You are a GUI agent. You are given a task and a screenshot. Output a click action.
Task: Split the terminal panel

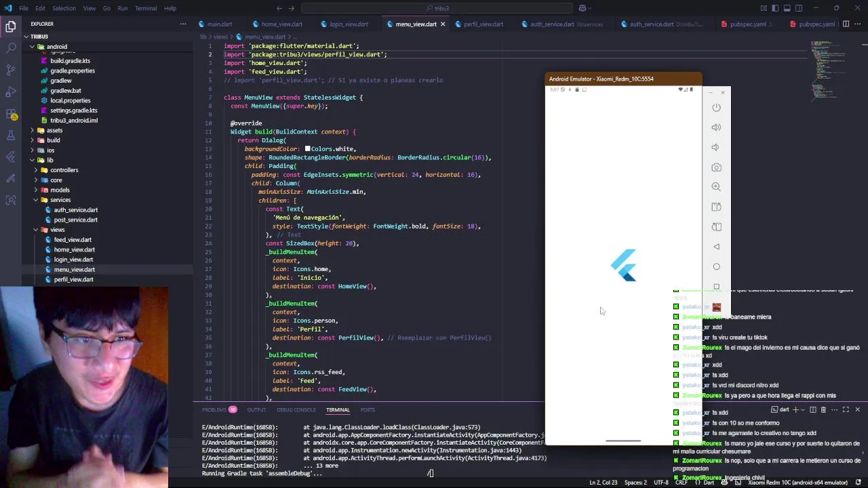pyautogui.click(x=813, y=409)
